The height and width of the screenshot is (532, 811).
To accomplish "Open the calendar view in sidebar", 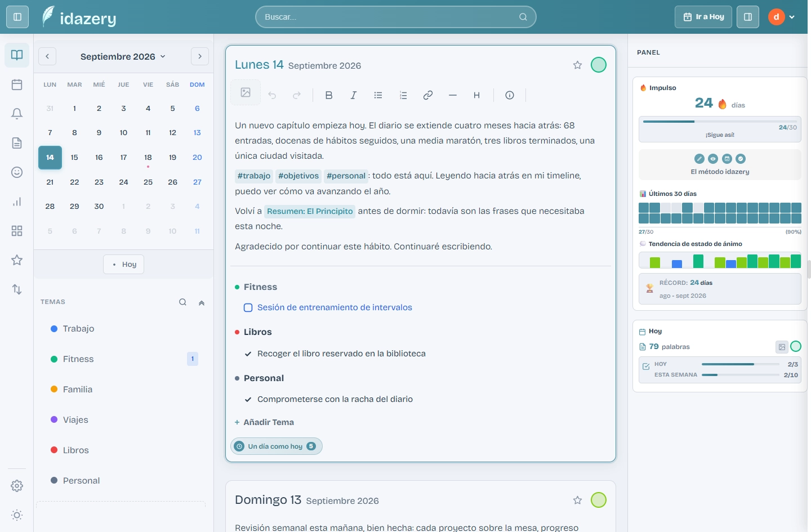I will [17, 84].
